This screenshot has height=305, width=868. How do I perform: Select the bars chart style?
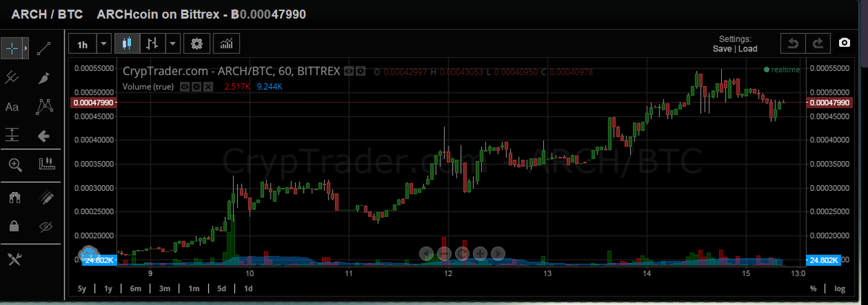[152, 44]
